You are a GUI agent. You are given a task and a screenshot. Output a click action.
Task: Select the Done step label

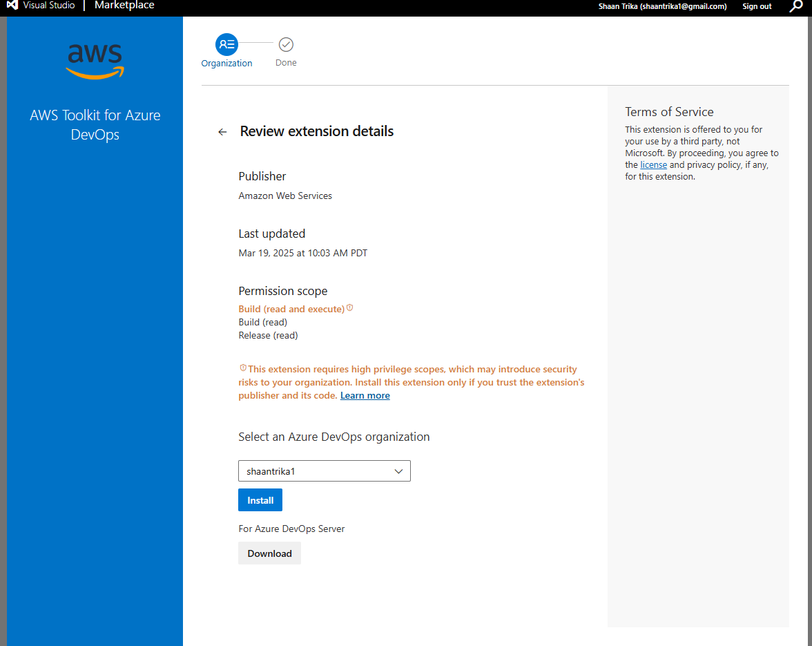[x=286, y=63]
